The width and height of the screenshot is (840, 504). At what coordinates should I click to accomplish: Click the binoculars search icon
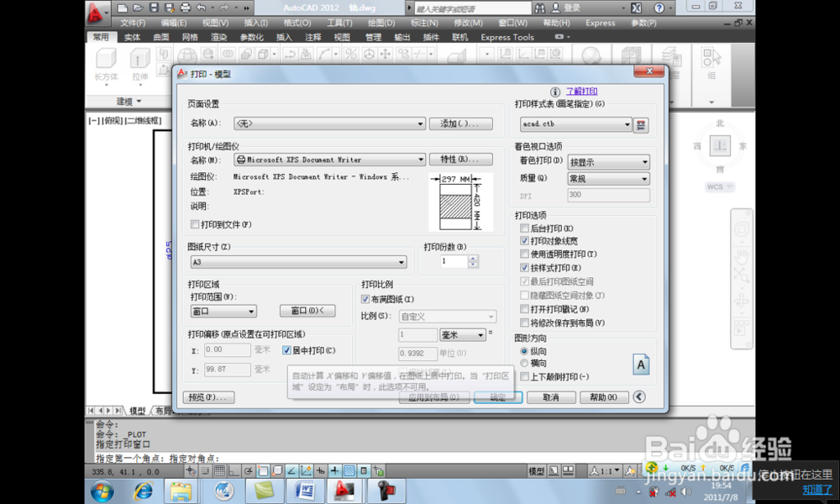coord(539,8)
